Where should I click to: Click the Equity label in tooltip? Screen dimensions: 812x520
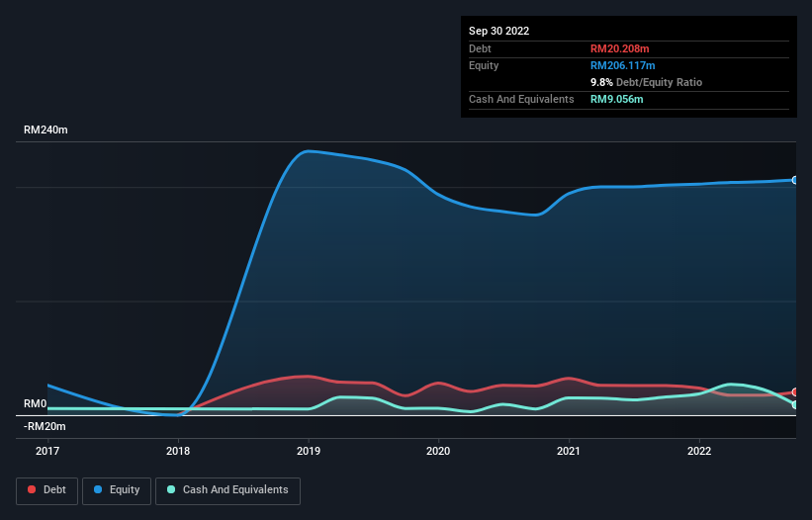pyautogui.click(x=484, y=65)
